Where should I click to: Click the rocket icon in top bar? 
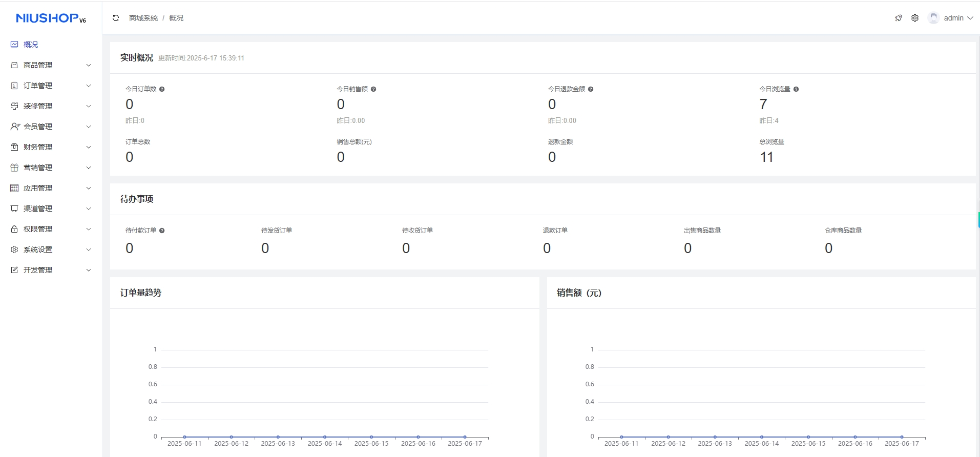tap(899, 18)
